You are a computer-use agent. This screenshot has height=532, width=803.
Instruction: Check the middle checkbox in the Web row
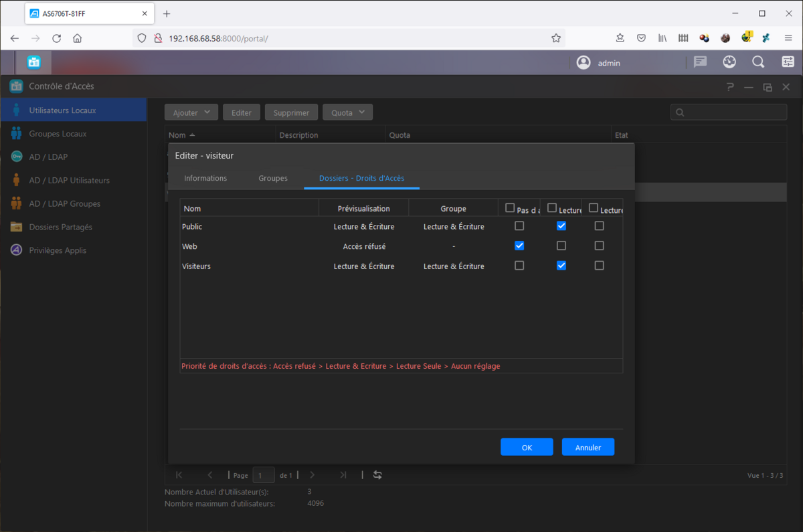coord(561,246)
